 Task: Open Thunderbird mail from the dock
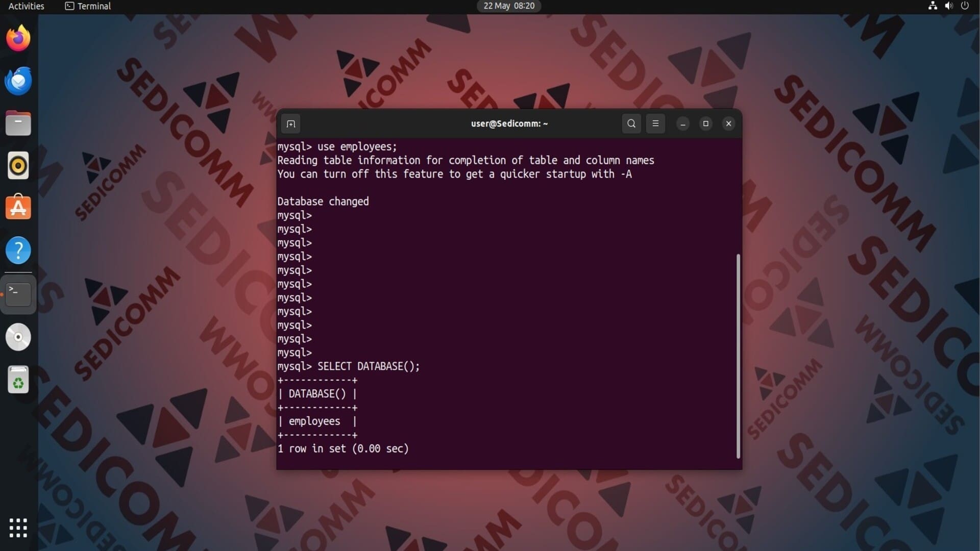coord(18,81)
